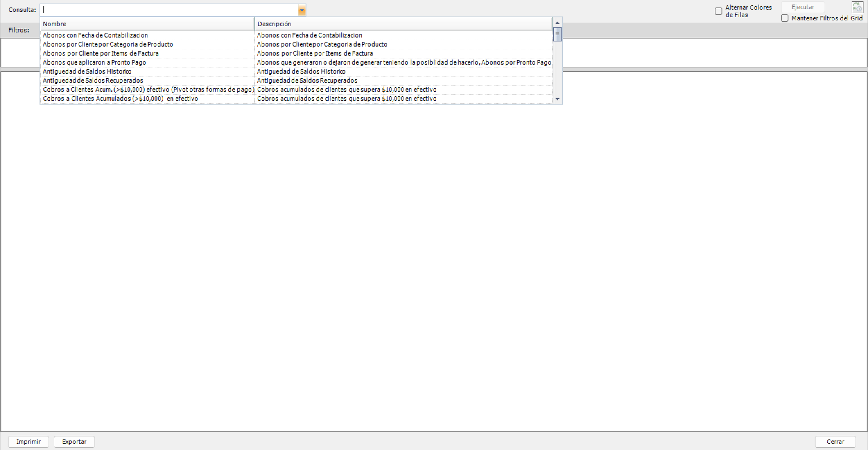Viewport: 868px width, 450px height.
Task: Collapse the Consulta dropdown with its orange arrow
Action: tap(302, 10)
